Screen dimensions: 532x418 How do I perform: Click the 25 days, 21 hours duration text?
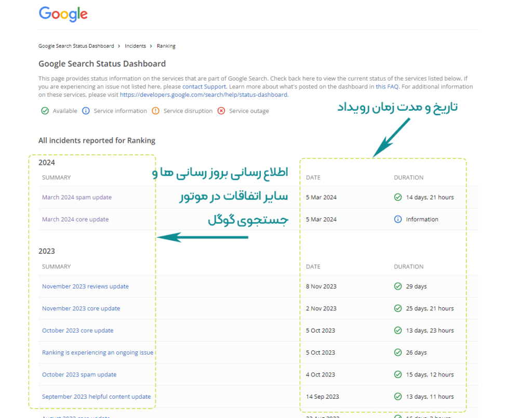point(430,308)
